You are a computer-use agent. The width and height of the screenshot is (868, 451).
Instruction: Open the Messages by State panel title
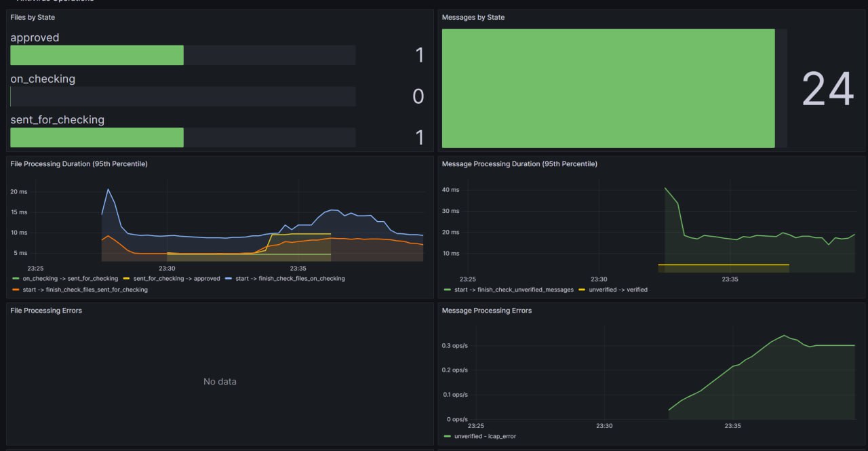point(473,17)
